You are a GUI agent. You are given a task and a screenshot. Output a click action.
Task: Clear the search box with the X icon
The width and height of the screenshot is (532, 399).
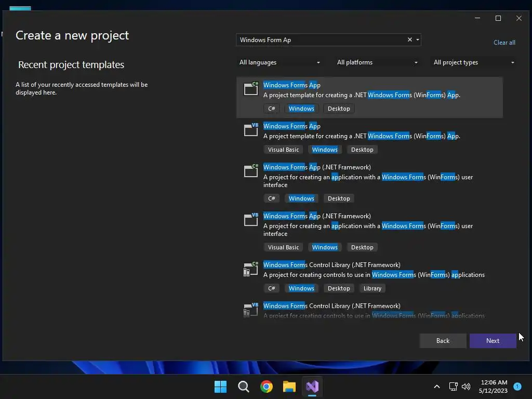[409, 39]
